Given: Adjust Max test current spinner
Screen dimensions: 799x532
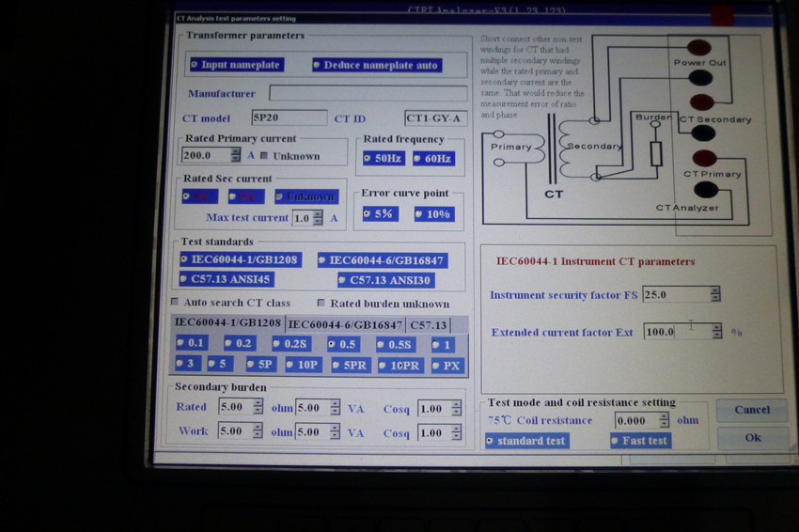Looking at the screenshot, I should 318,217.
